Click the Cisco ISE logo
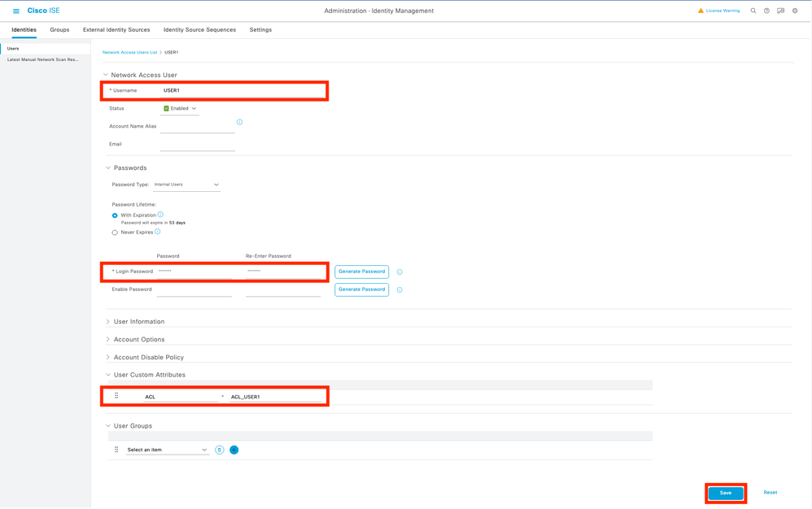 [43, 11]
